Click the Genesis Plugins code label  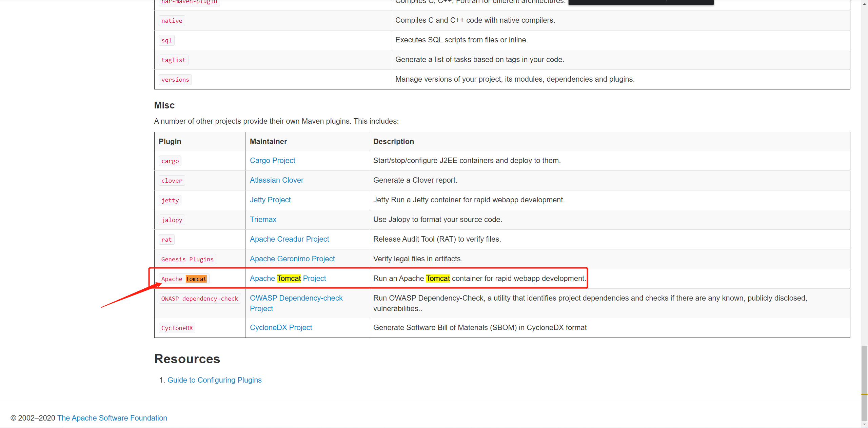click(x=187, y=259)
